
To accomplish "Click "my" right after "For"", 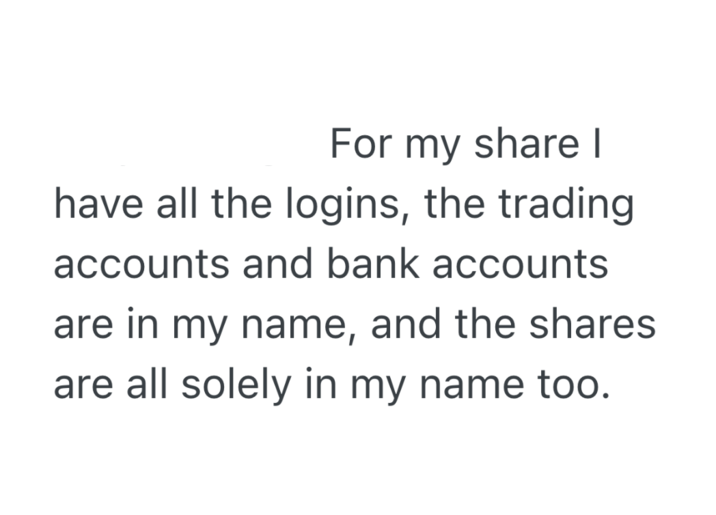I will pos(428,145).
